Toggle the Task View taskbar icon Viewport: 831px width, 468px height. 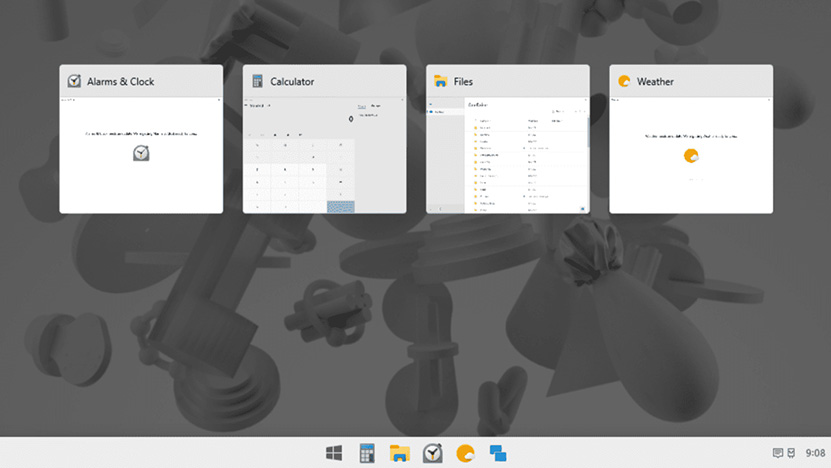click(x=498, y=453)
